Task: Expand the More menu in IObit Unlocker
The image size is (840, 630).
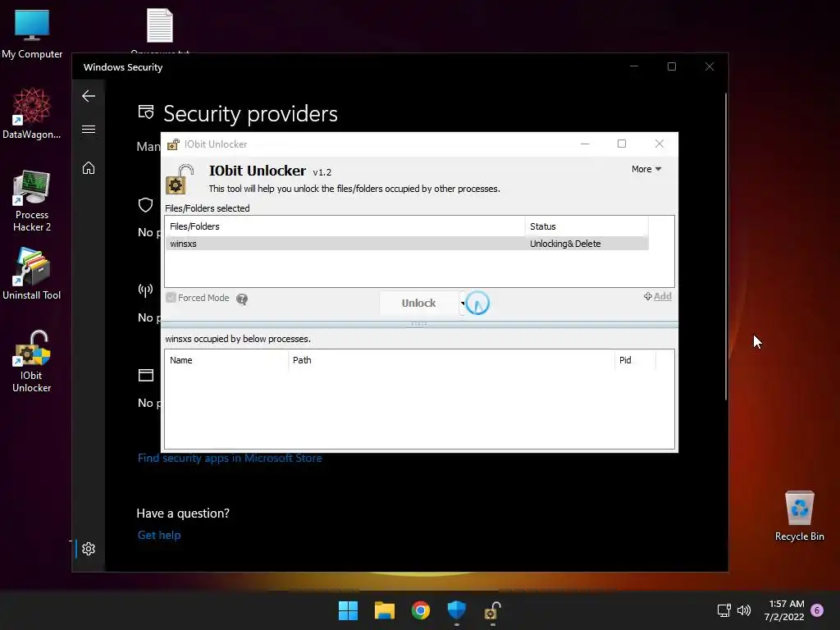Action: pyautogui.click(x=646, y=169)
